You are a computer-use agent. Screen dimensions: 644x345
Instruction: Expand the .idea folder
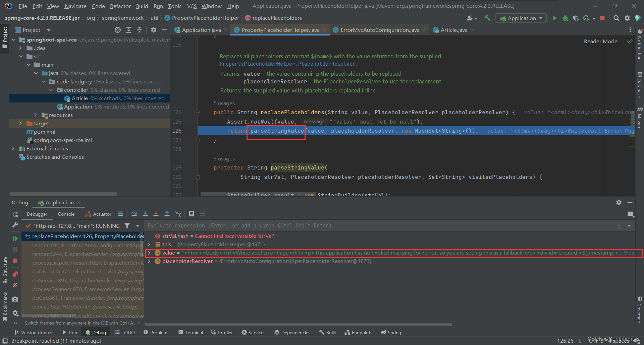21,48
